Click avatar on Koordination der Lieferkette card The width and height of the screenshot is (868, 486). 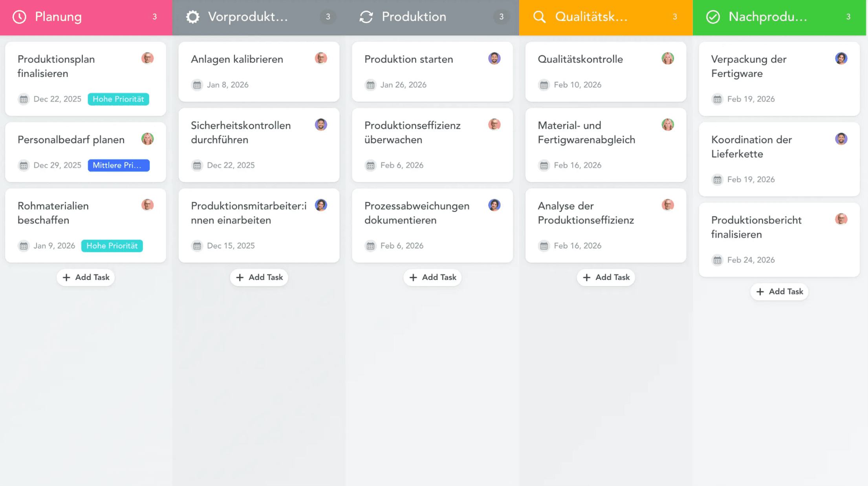click(x=841, y=139)
